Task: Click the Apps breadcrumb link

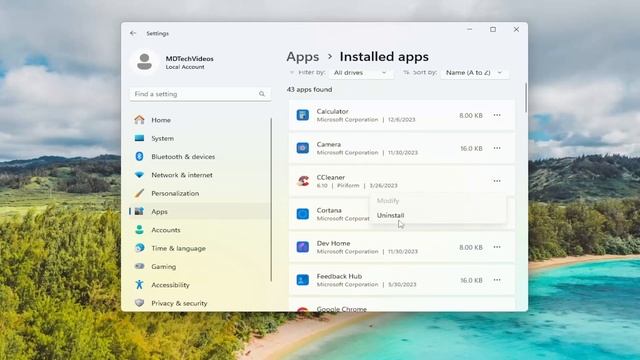Action: click(302, 57)
